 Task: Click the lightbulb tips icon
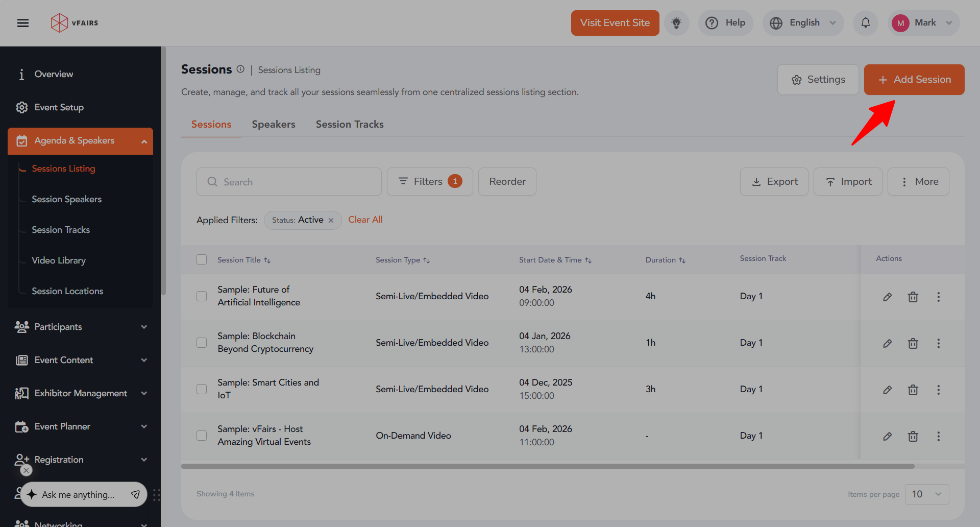676,23
